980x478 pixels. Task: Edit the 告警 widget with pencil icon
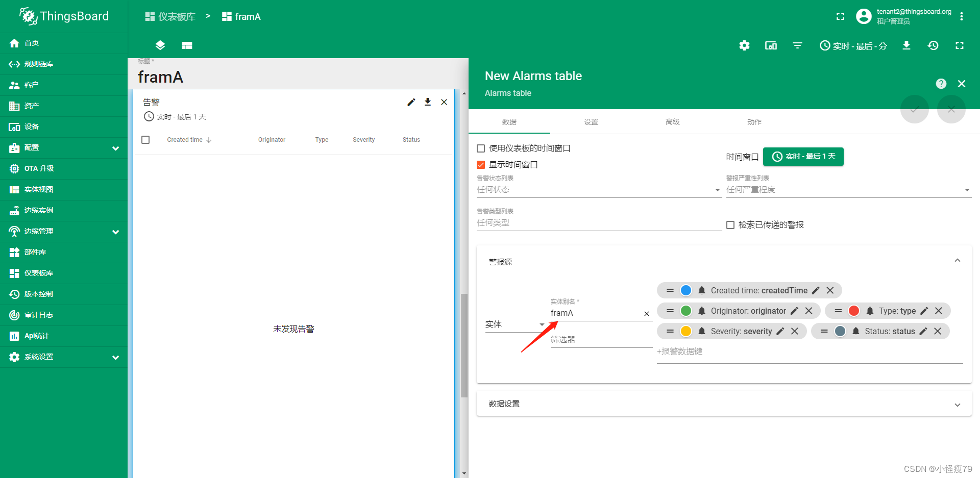[x=411, y=102]
